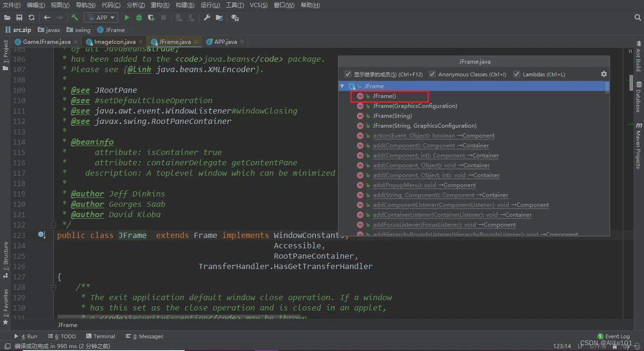Open the 1: Project tool window
Viewport: 644px width, 351px height.
(x=6, y=55)
